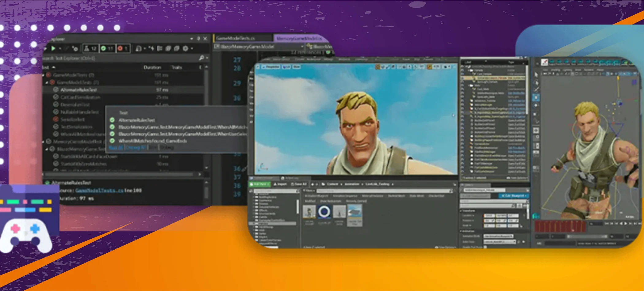Open Test Explorer settings gear
Image resolution: width=644 pixels, height=291 pixels.
185,48
